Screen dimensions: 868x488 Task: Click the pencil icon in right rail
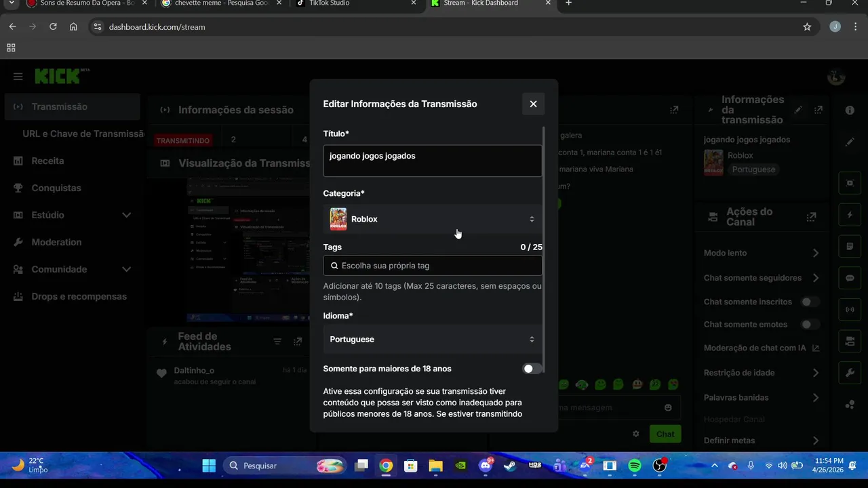850,142
